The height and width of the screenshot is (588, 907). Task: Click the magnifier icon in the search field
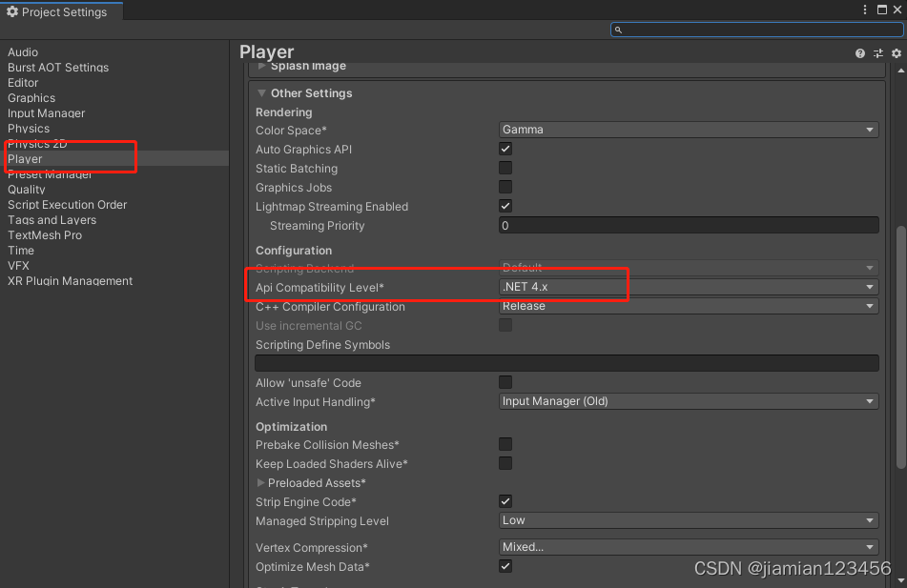point(619,29)
